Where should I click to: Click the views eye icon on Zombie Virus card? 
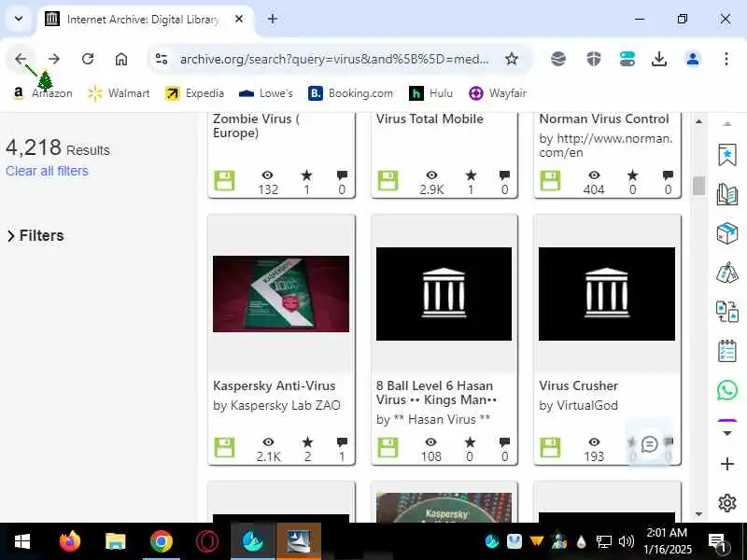(x=268, y=175)
